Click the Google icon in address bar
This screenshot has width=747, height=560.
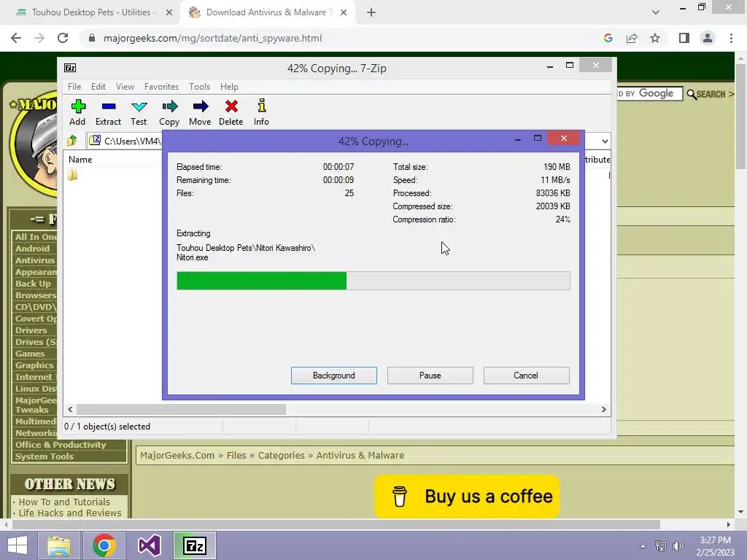pyautogui.click(x=608, y=38)
